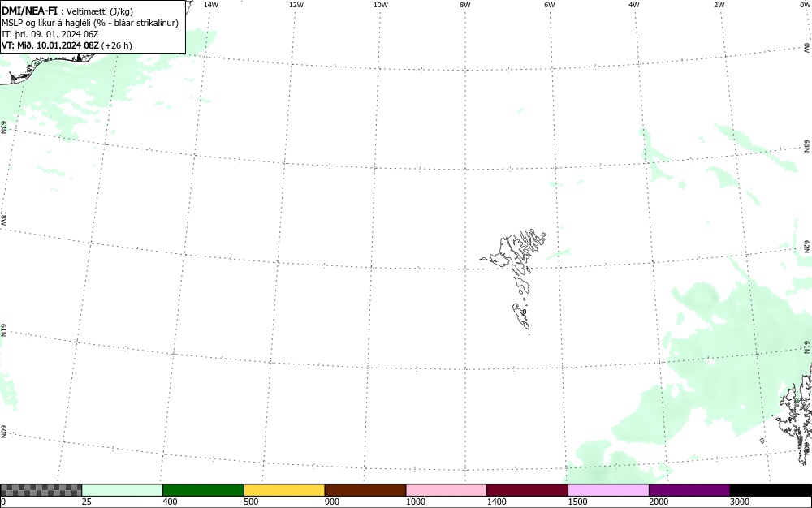Click the 'Veltimætti (J/kg)' heading text
The width and height of the screenshot is (812, 508).
pyautogui.click(x=100, y=11)
